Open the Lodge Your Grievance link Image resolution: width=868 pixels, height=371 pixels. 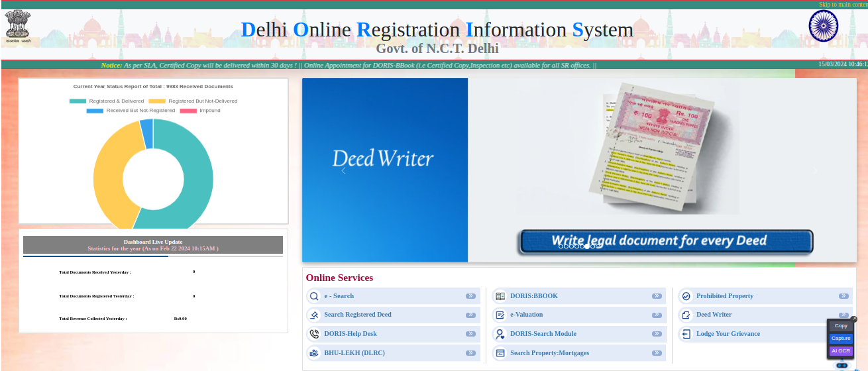(x=728, y=334)
